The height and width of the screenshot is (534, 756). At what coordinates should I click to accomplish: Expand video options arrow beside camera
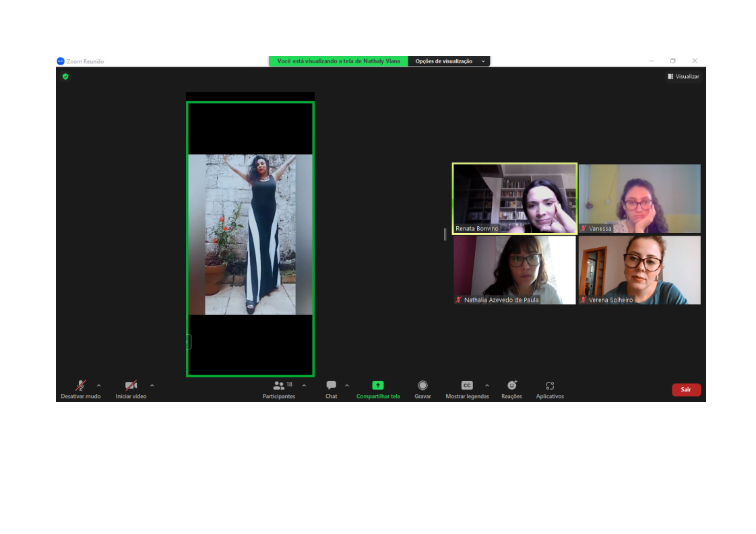tap(152, 386)
